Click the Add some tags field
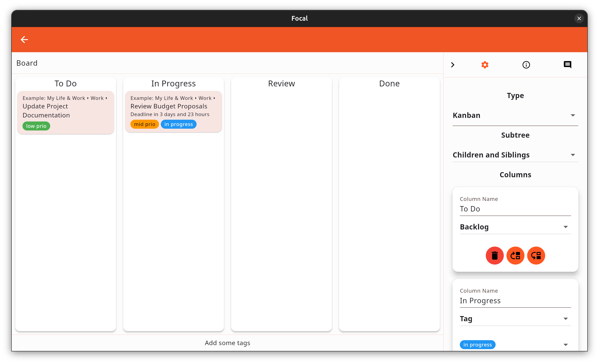The height and width of the screenshot is (364, 599). coord(228,343)
